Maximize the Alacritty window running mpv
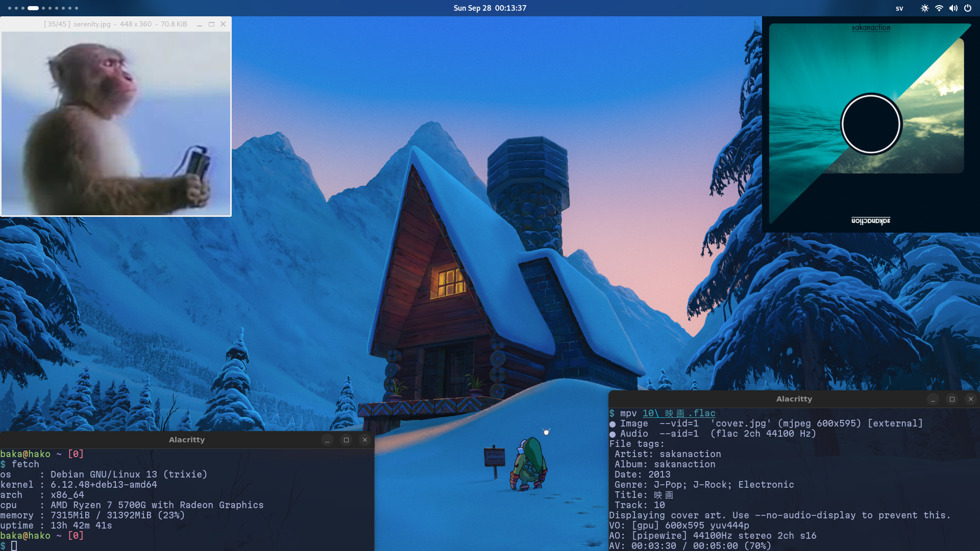This screenshot has height=551, width=980. [x=951, y=399]
